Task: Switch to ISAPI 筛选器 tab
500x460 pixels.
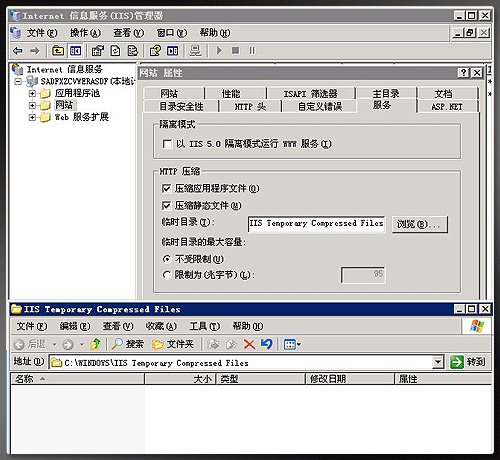Action: tap(311, 94)
